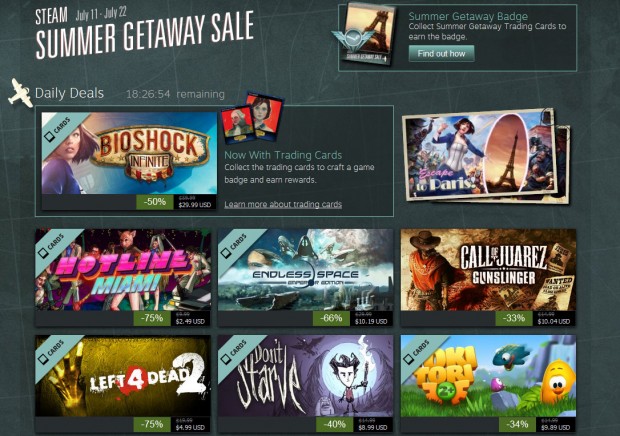Tick the Cards checkbox on Toki Tori 2+

click(x=408, y=359)
